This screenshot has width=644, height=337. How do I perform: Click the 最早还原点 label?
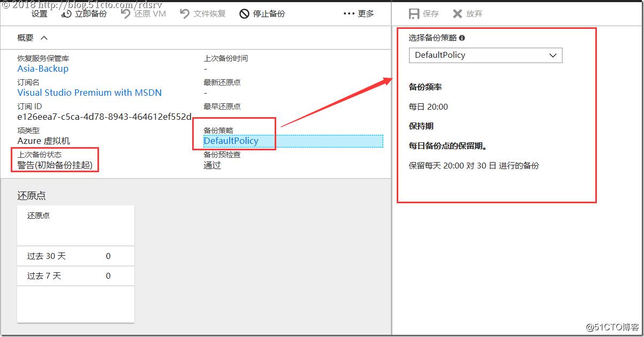coord(222,106)
